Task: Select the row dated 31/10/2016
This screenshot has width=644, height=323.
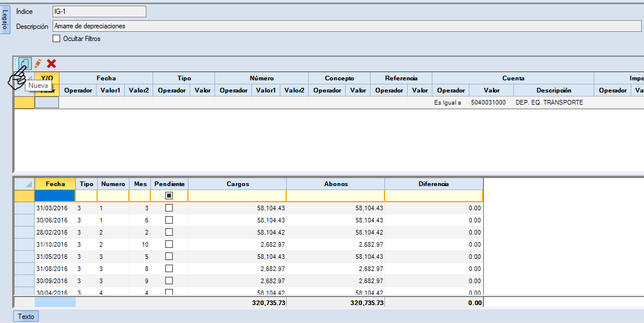Action: (x=52, y=244)
